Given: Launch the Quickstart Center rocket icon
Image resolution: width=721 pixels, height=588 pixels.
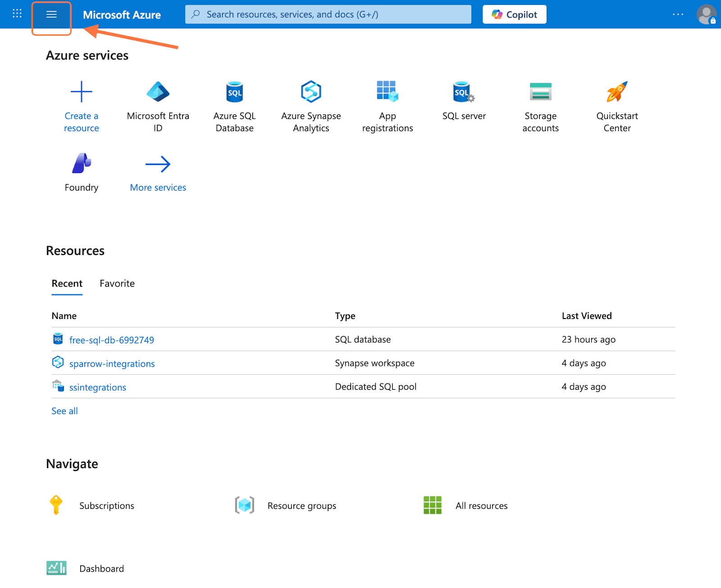Looking at the screenshot, I should pyautogui.click(x=617, y=92).
